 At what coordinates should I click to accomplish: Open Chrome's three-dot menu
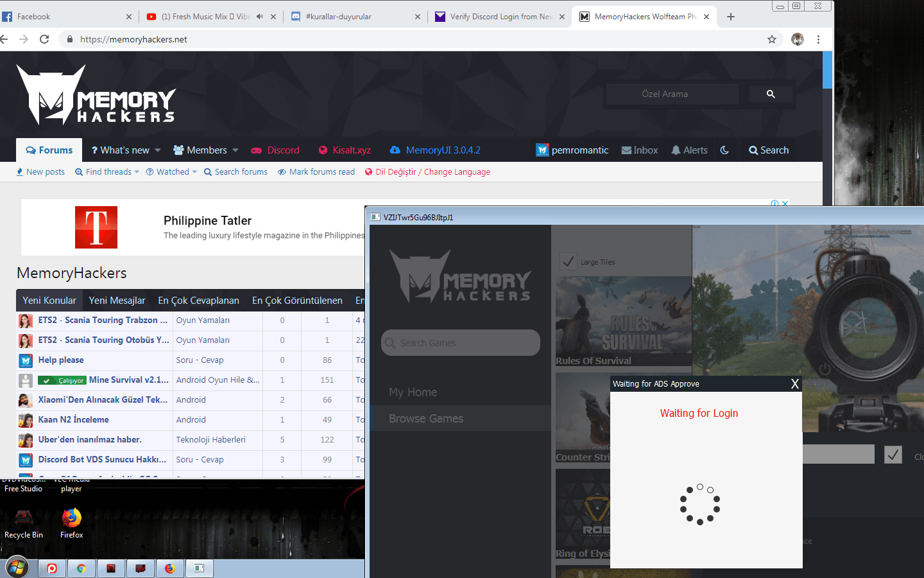[x=818, y=39]
